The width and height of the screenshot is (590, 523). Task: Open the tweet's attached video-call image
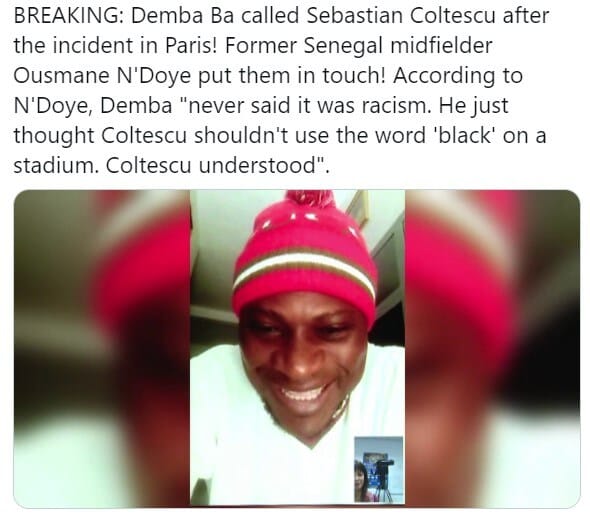point(297,349)
